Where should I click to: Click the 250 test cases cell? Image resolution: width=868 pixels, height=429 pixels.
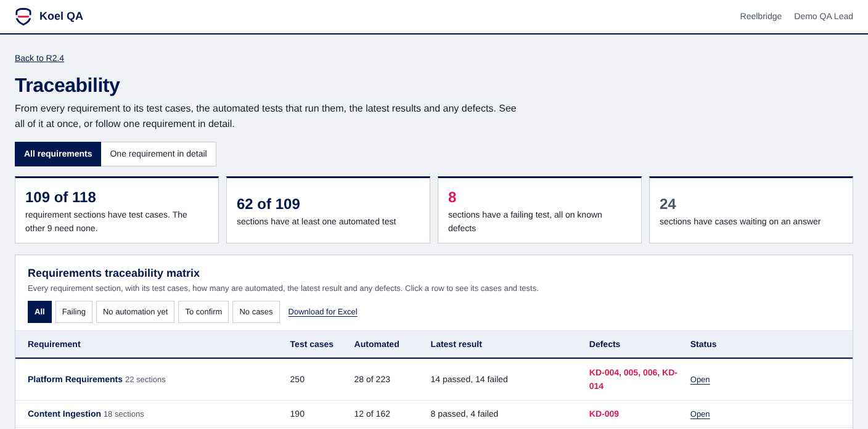[297, 380]
